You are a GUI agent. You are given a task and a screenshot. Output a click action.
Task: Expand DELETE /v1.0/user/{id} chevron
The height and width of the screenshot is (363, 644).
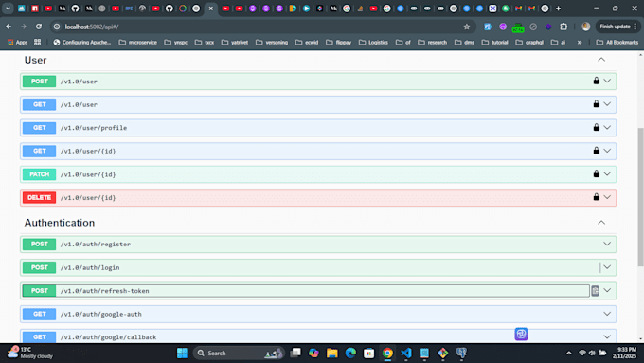(x=607, y=197)
